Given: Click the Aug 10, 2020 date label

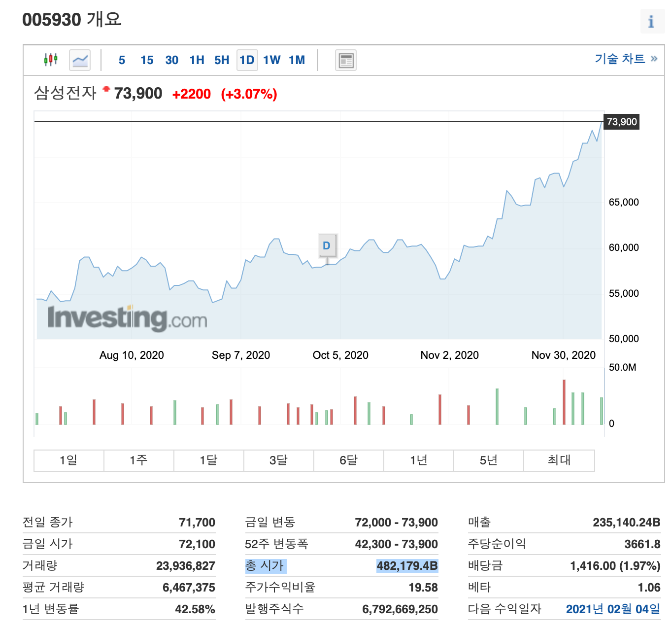Looking at the screenshot, I should click(132, 355).
